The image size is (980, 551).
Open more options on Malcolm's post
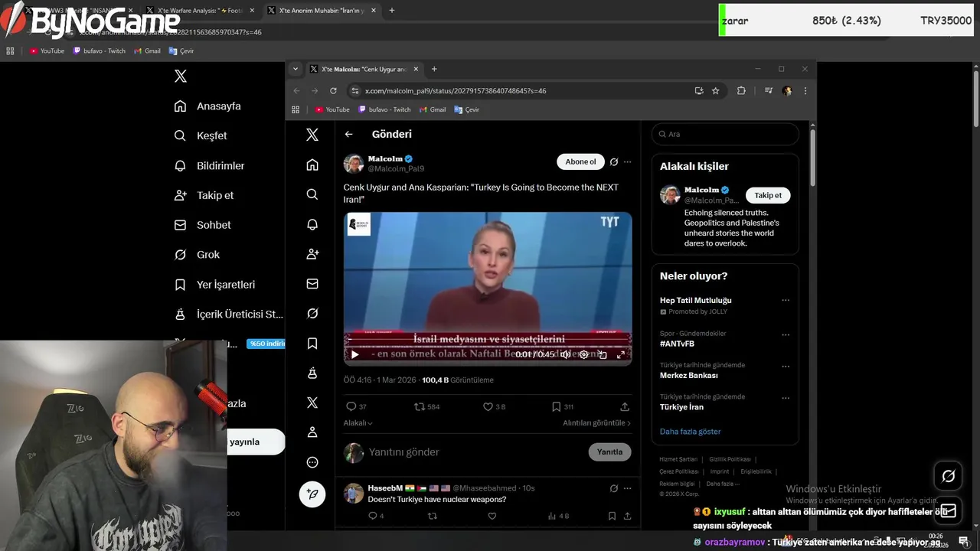click(x=628, y=162)
